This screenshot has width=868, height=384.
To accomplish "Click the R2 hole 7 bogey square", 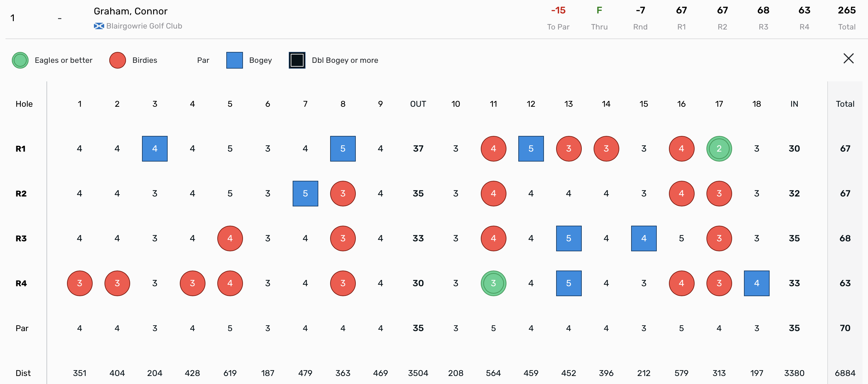I will [x=305, y=194].
